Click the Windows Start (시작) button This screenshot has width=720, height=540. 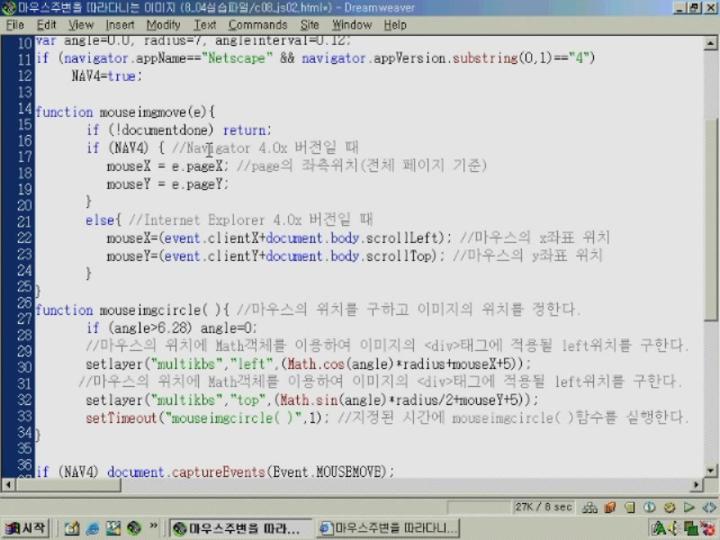pyautogui.click(x=26, y=529)
